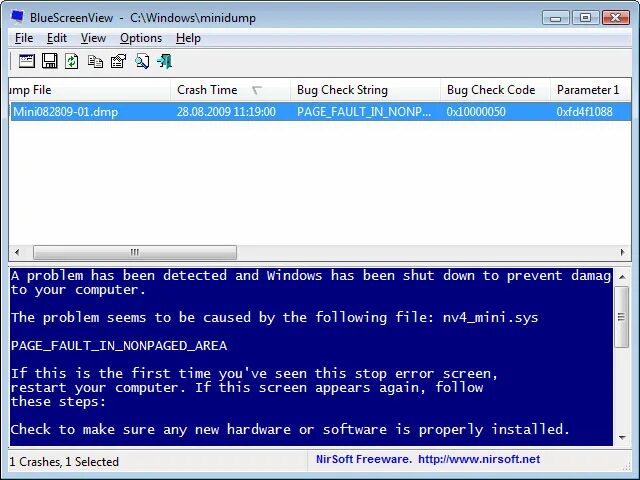Sort by the Crash Time column header
Image resolution: width=640 pixels, height=480 pixels.
(x=230, y=90)
